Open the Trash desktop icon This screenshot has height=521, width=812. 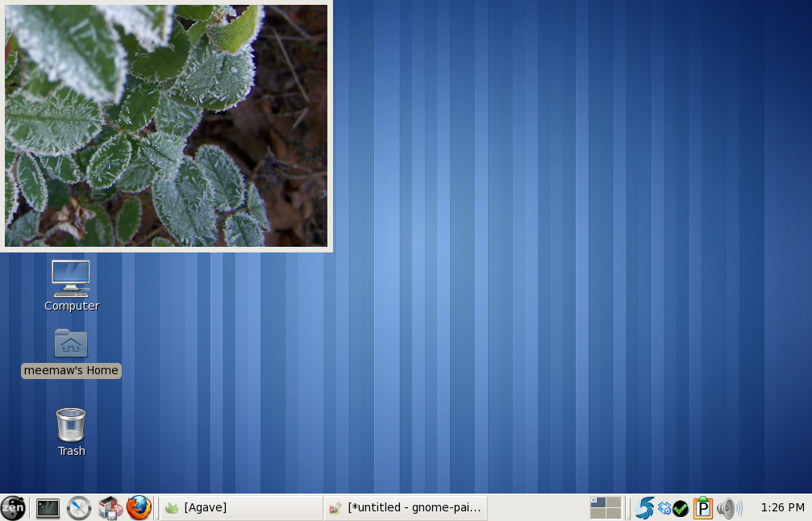coord(71,425)
